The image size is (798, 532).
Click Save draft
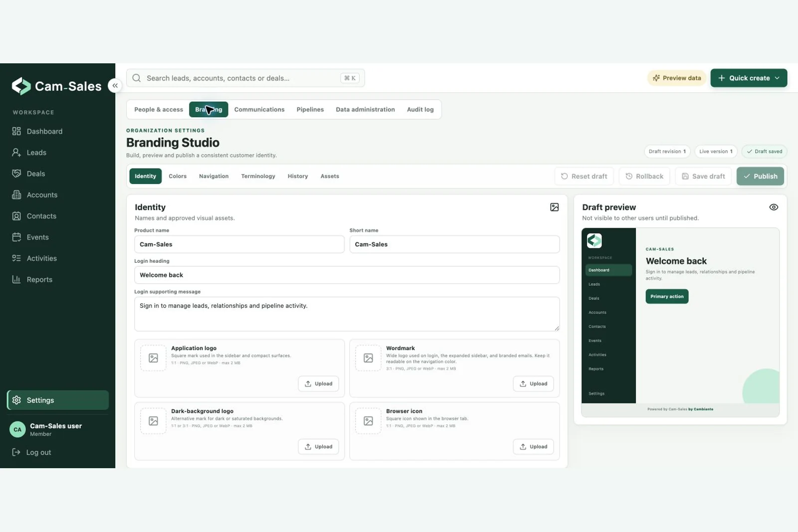pos(703,176)
